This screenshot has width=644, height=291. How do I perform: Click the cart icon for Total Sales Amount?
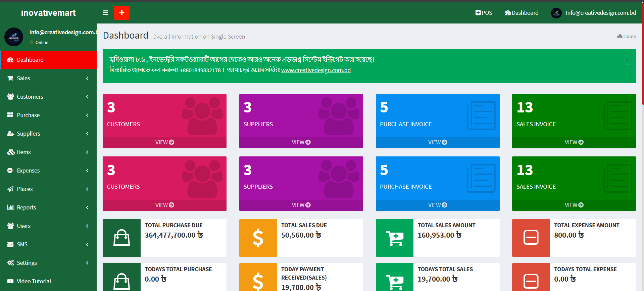(x=394, y=238)
